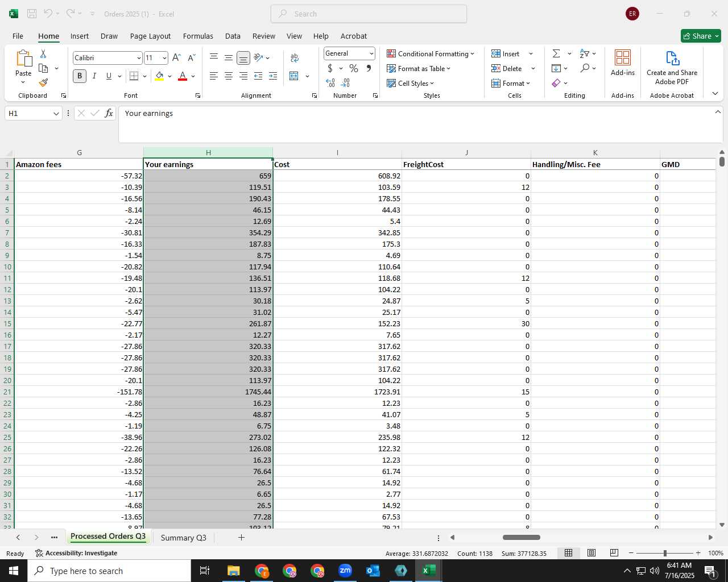Switch to the Insert ribbon tab

point(80,36)
